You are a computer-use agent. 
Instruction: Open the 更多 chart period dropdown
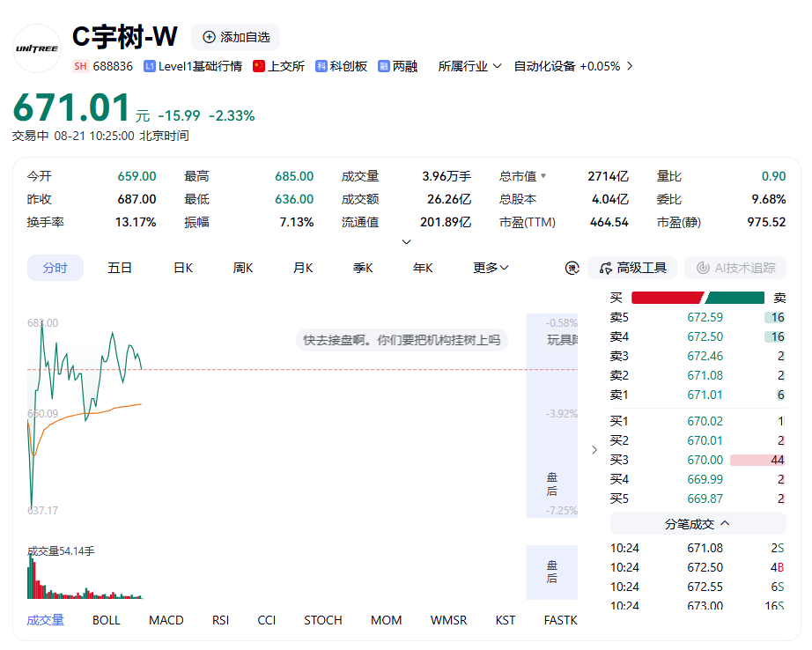click(491, 268)
